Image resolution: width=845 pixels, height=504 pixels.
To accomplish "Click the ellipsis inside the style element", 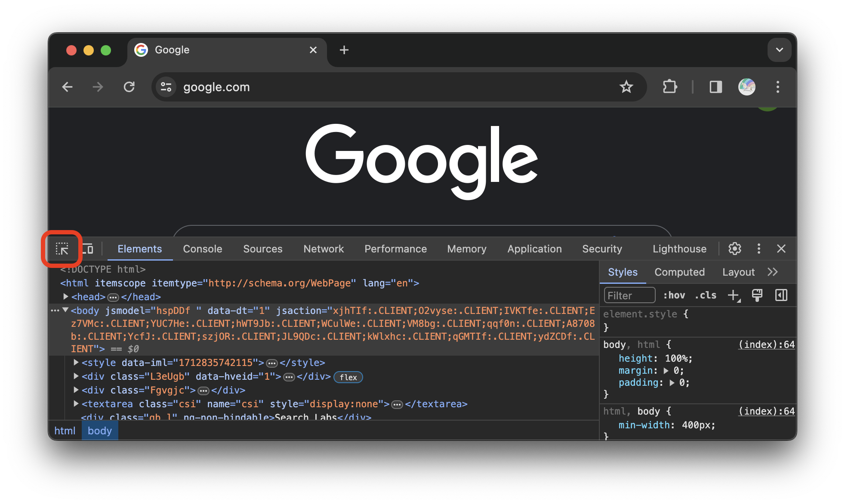I will [x=271, y=363].
